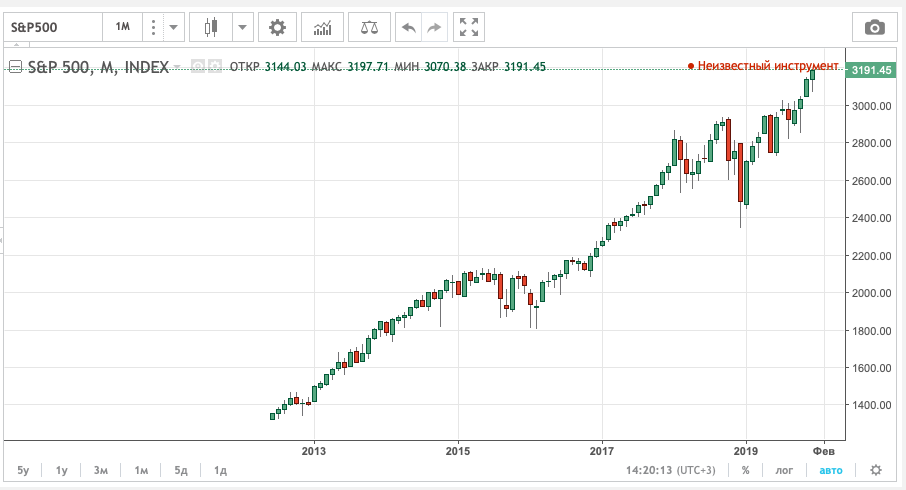Click the 2400.00 price axis label
The image size is (906, 490).
pyautogui.click(x=871, y=218)
